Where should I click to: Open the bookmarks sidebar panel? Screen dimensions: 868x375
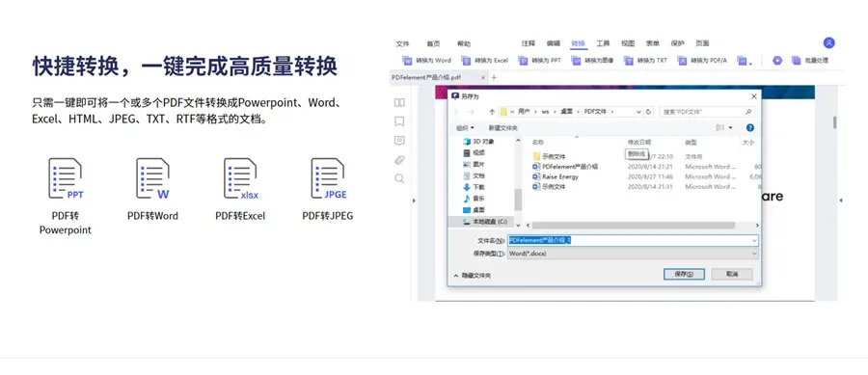point(399,121)
